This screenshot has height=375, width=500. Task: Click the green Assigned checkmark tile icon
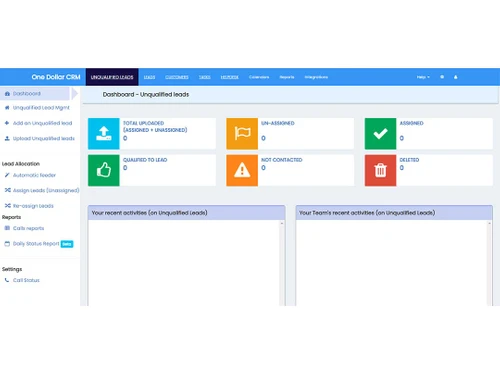(380, 133)
